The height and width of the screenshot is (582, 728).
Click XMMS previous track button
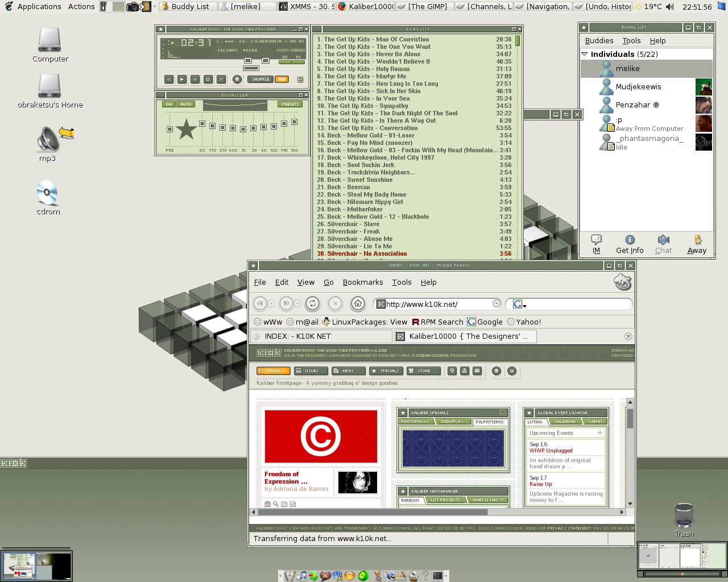pyautogui.click(x=169, y=80)
